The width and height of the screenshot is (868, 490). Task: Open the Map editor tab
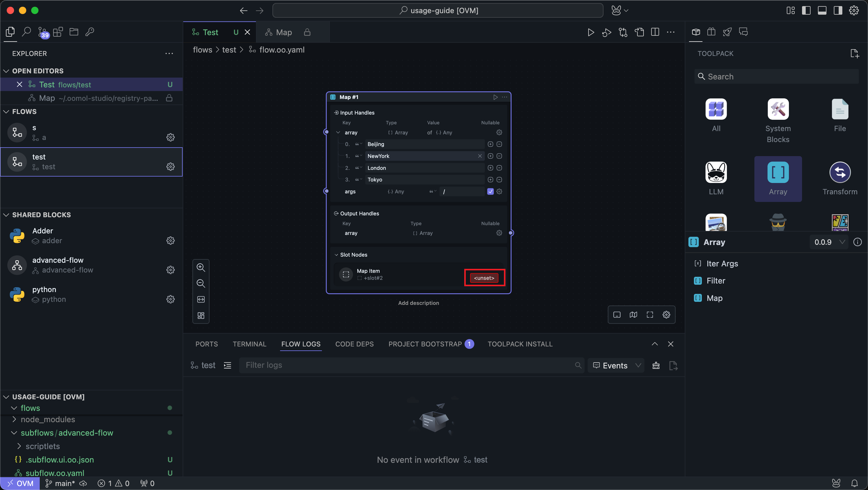pyautogui.click(x=283, y=32)
